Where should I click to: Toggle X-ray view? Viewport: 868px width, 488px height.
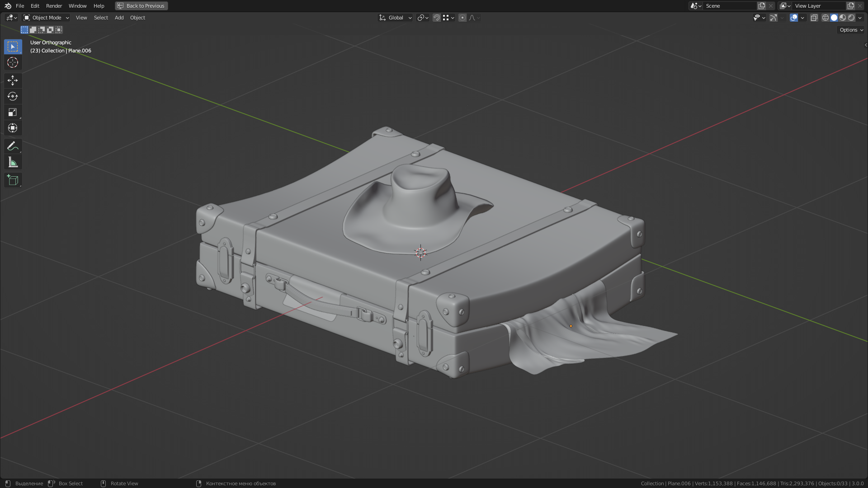tap(814, 18)
